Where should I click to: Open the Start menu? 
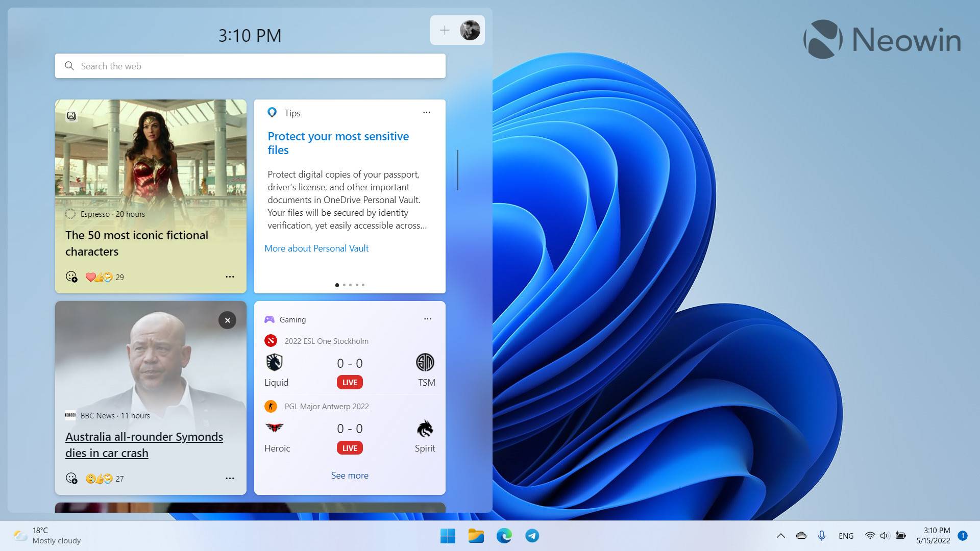click(448, 536)
